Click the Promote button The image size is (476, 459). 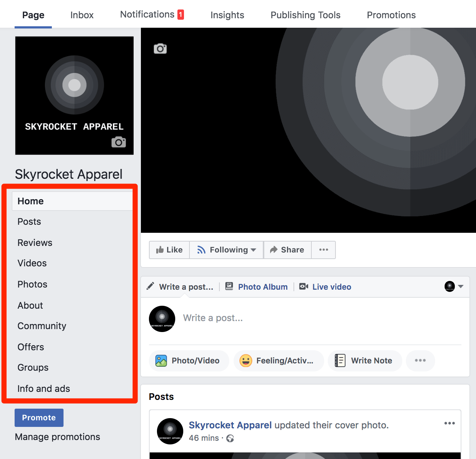(x=39, y=417)
